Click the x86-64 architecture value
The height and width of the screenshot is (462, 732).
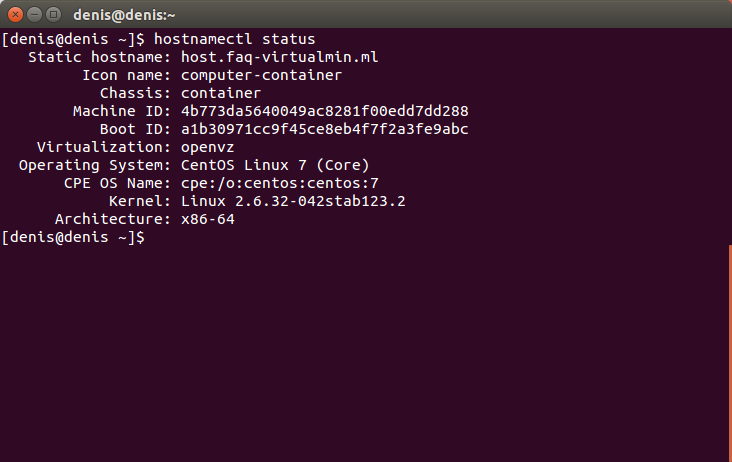207,219
